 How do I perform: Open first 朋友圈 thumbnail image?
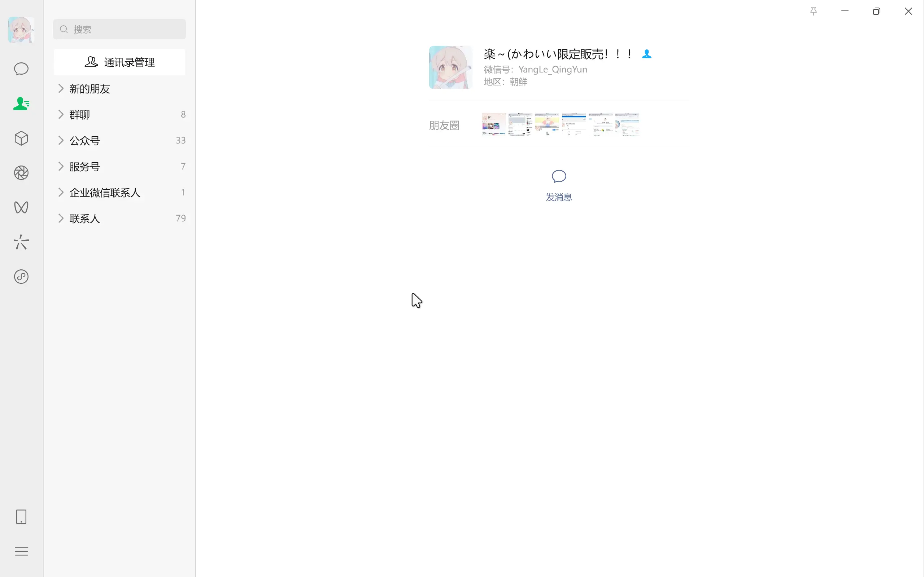(493, 124)
